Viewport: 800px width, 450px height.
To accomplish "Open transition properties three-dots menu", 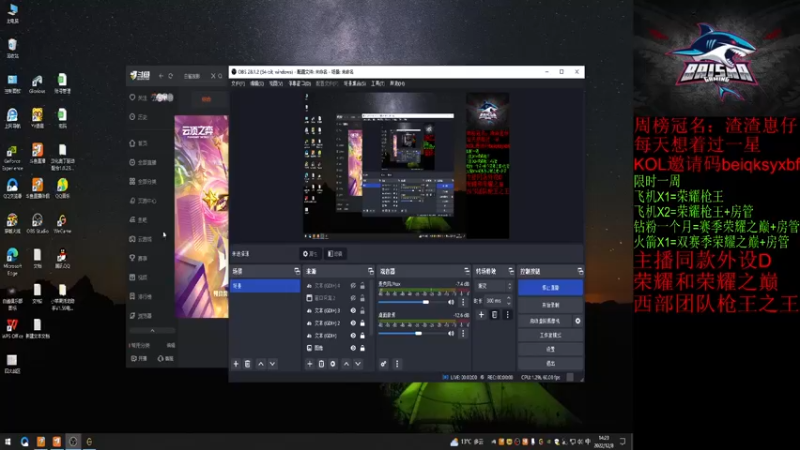I will point(507,315).
